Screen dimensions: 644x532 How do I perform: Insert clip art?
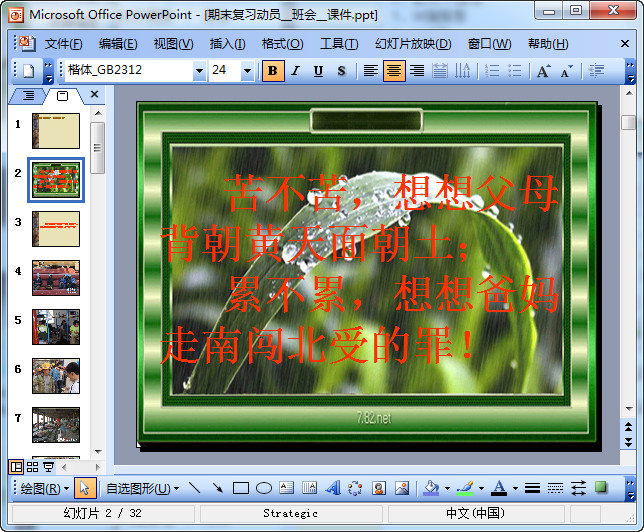click(x=379, y=488)
